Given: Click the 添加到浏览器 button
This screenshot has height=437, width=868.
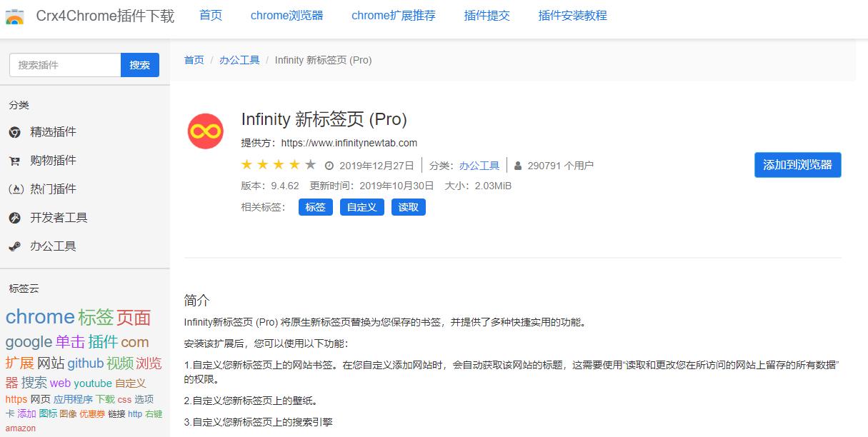Looking at the screenshot, I should tap(797, 165).
